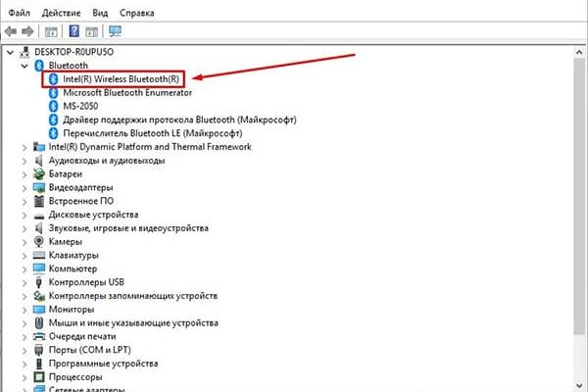Image resolution: width=588 pixels, height=392 pixels.
Task: Click the battery icon beside Батареи
Action: pyautogui.click(x=39, y=174)
